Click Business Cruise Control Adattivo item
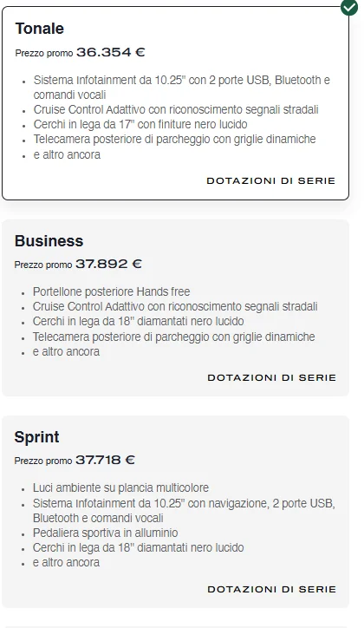Screen dimensions: 364x628 pyautogui.click(x=175, y=306)
